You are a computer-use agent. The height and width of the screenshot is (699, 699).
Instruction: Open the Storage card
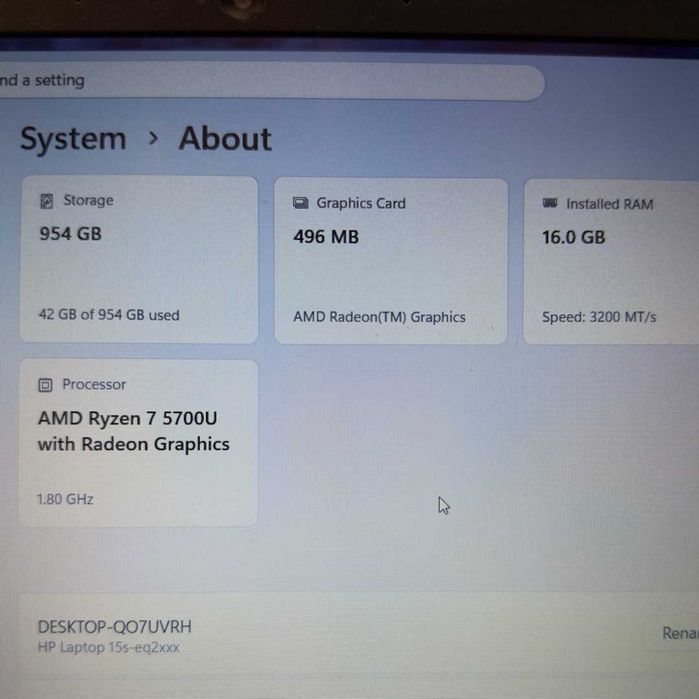tap(139, 259)
